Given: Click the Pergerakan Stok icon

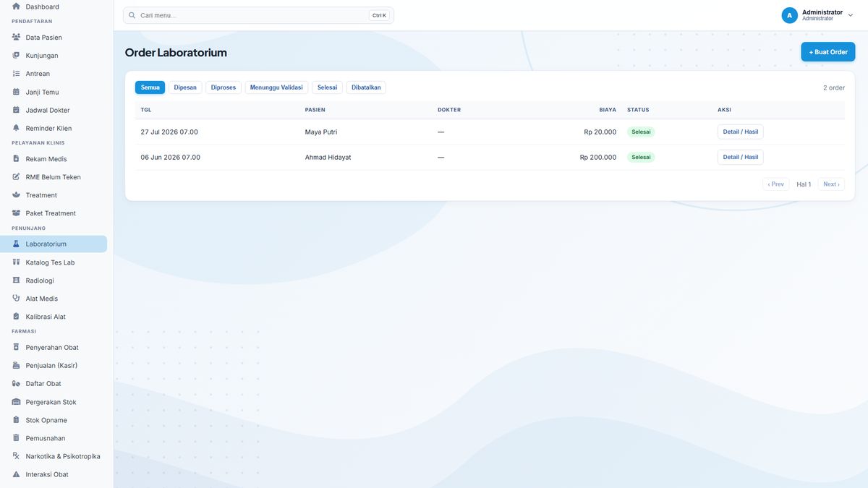Looking at the screenshot, I should coord(16,401).
